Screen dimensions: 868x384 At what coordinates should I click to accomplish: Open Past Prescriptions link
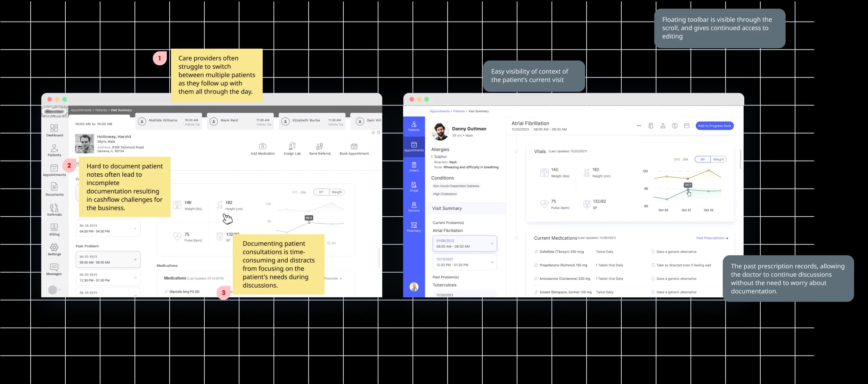tap(712, 238)
